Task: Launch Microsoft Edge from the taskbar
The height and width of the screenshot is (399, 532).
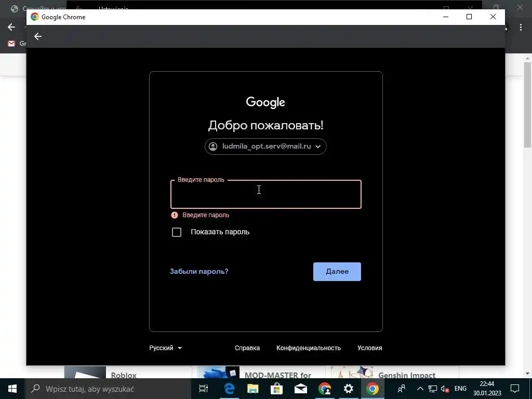Action: 229,389
